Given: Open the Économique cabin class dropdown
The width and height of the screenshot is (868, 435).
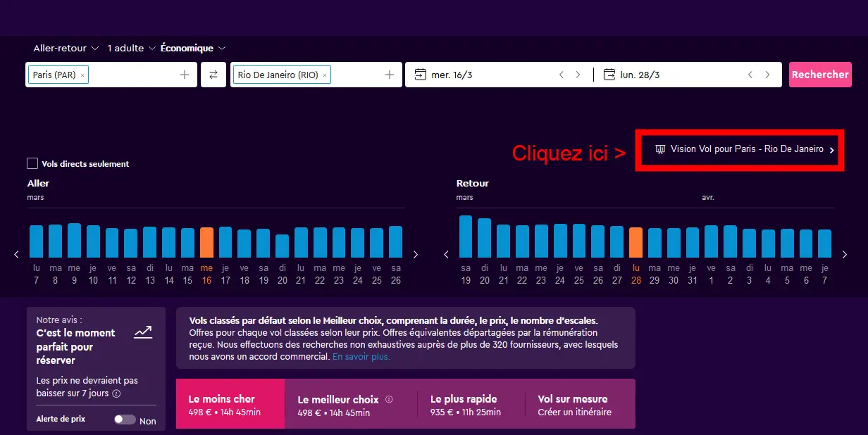Looking at the screenshot, I should coord(192,49).
